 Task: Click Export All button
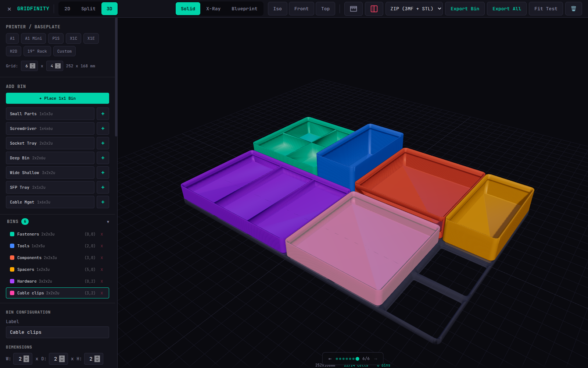pyautogui.click(x=507, y=9)
